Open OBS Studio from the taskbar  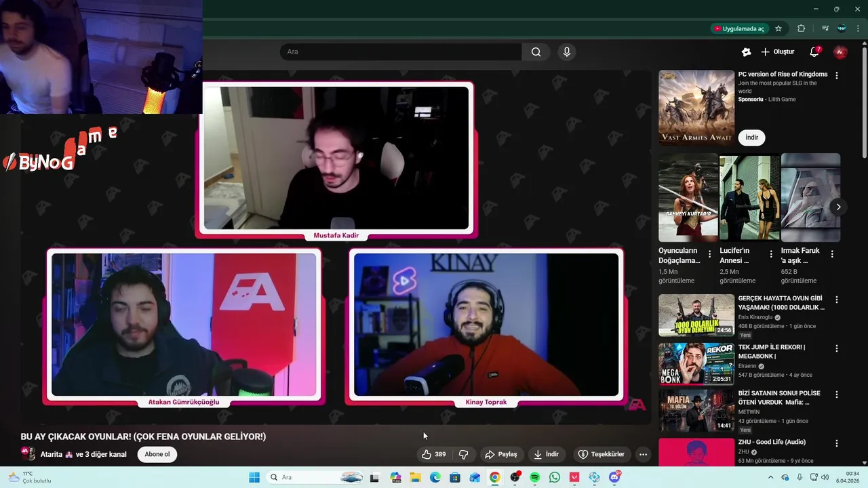(x=515, y=477)
